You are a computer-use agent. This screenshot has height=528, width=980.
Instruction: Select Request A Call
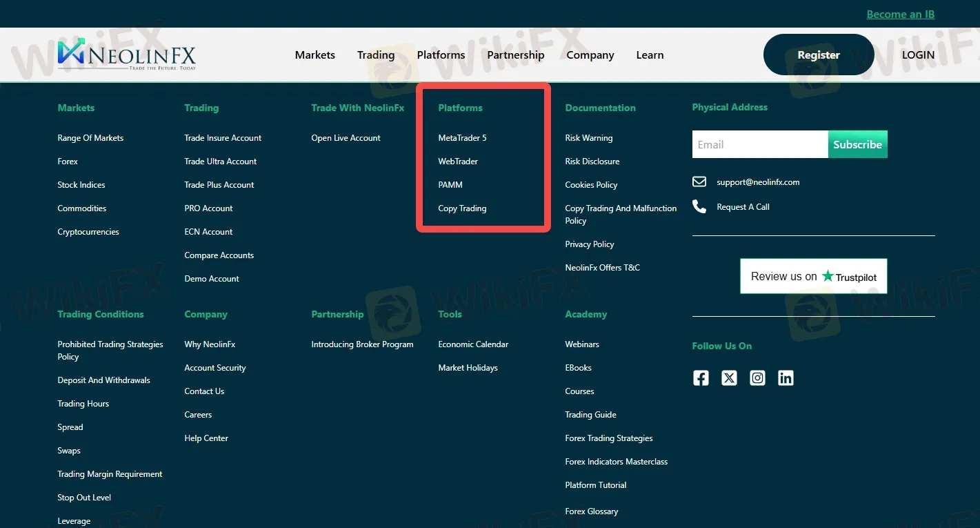(x=743, y=207)
